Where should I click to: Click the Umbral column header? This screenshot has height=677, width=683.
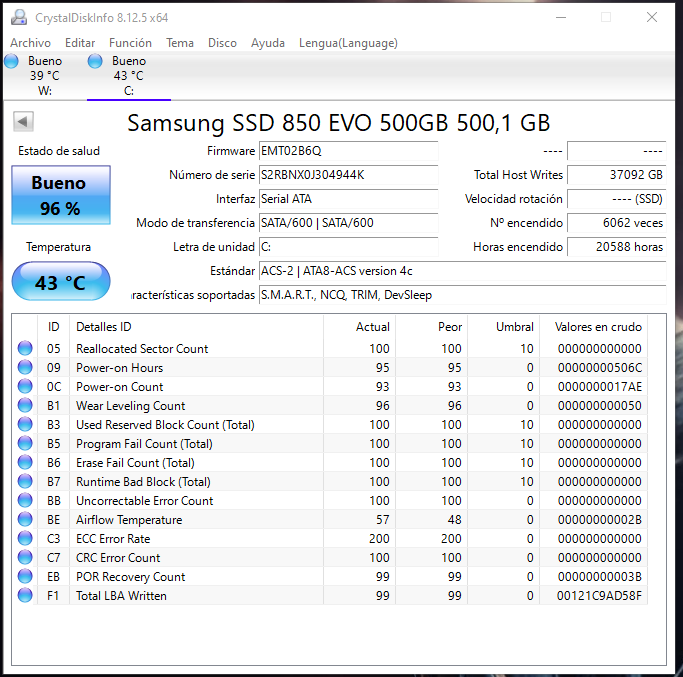504,327
